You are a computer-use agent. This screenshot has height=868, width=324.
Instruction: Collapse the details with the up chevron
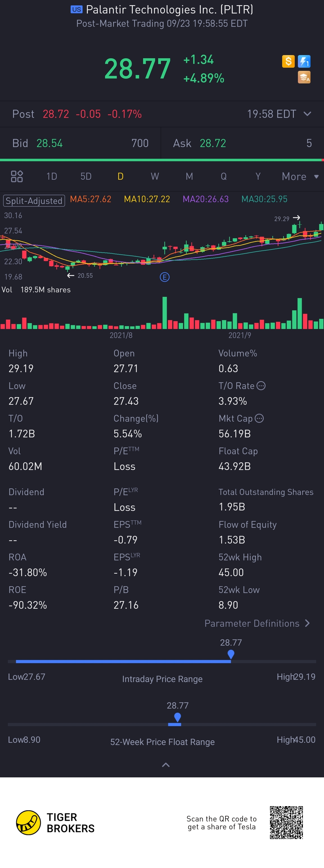[x=166, y=765]
